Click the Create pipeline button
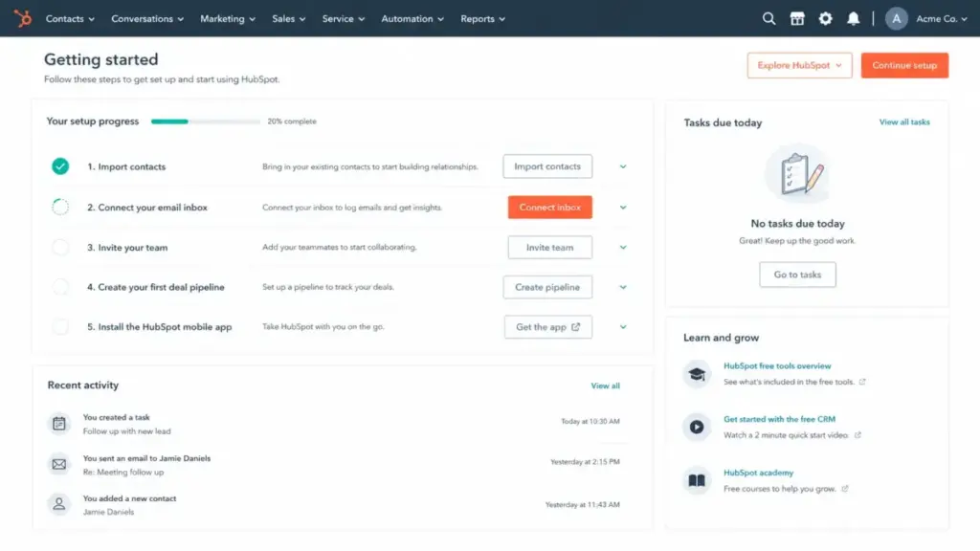The image size is (980, 551). (x=547, y=287)
